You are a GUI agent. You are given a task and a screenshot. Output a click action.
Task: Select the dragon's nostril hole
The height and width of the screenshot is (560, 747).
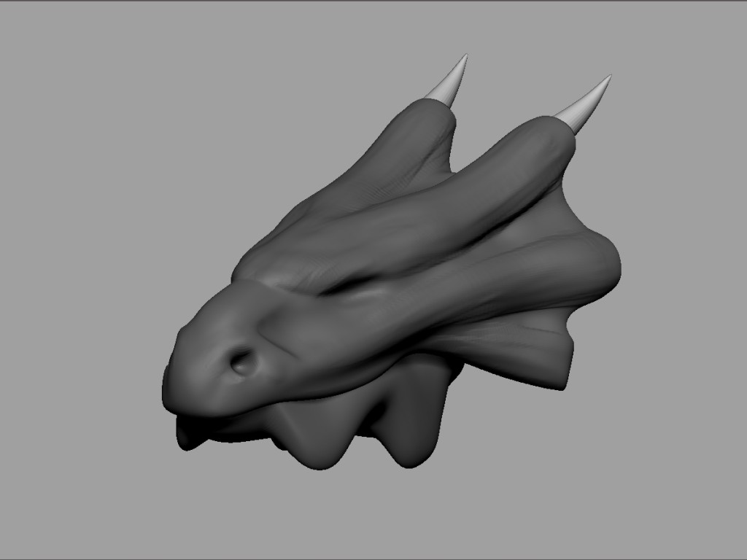244,362
